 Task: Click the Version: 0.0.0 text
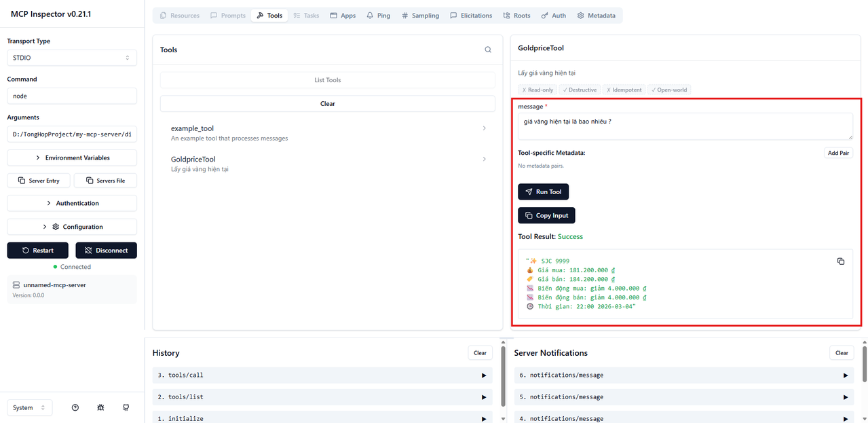click(29, 295)
